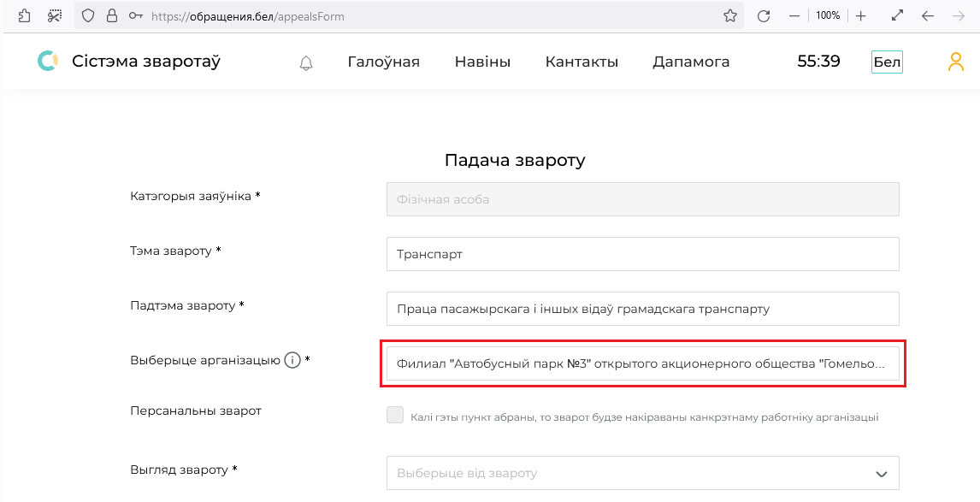Viewport: 980px width, 502px height.
Task: Click the notification bell icon
Action: pos(305,62)
